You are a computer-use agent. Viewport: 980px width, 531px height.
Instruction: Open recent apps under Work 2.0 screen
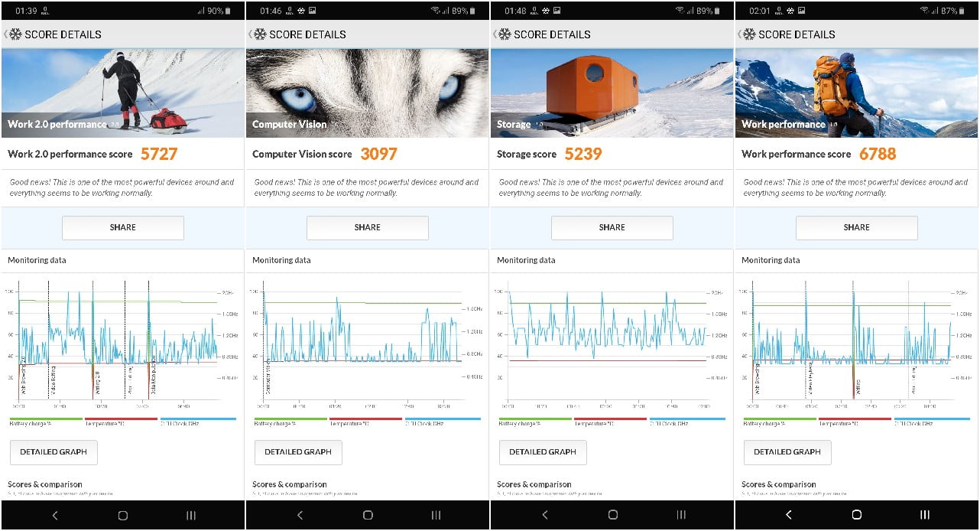tap(191, 515)
